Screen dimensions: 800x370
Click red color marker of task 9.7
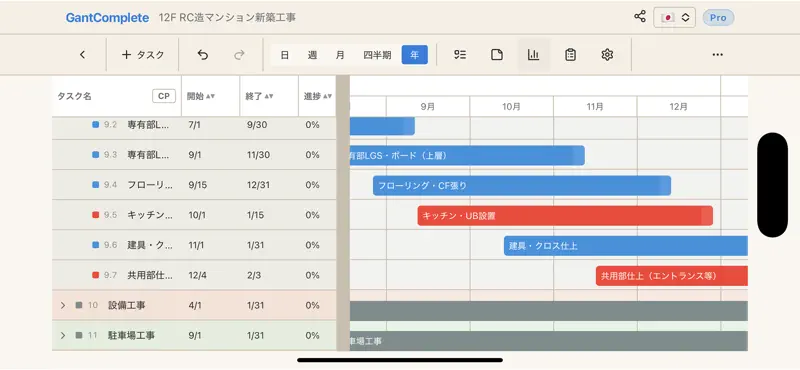[95, 275]
